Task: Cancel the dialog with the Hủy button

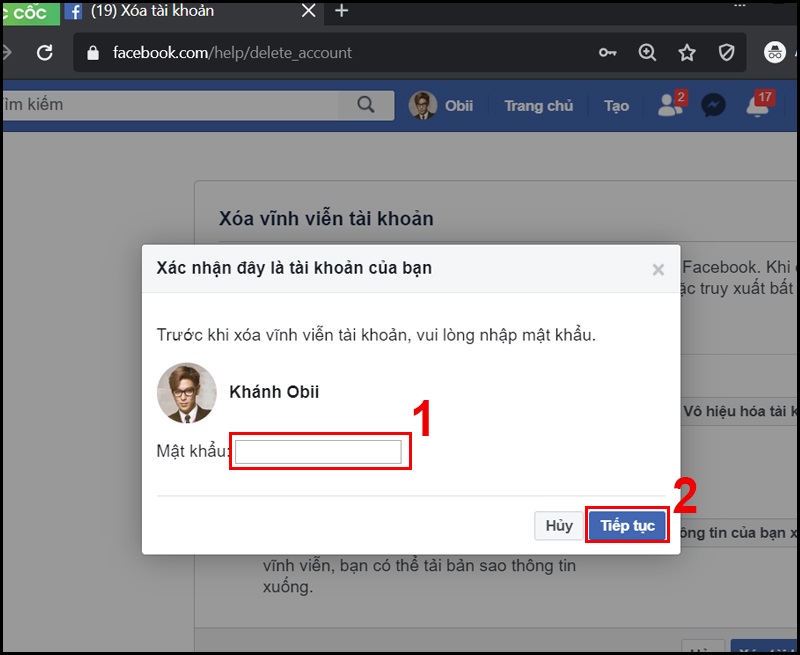Action: pos(558,525)
